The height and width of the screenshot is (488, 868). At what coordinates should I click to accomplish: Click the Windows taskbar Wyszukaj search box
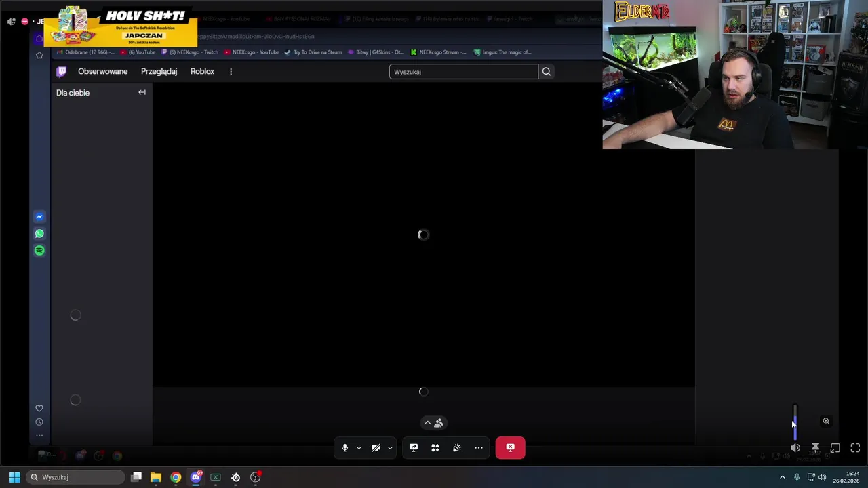coord(76,477)
